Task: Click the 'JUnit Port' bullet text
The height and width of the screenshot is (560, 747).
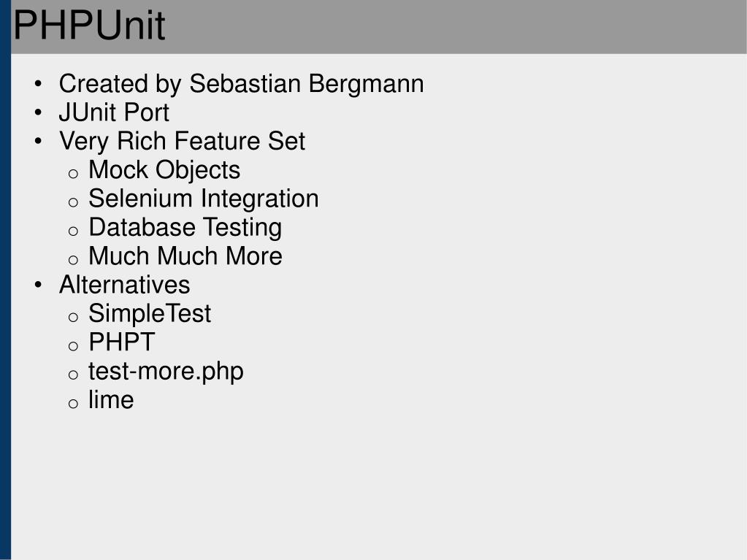Action: [x=114, y=112]
